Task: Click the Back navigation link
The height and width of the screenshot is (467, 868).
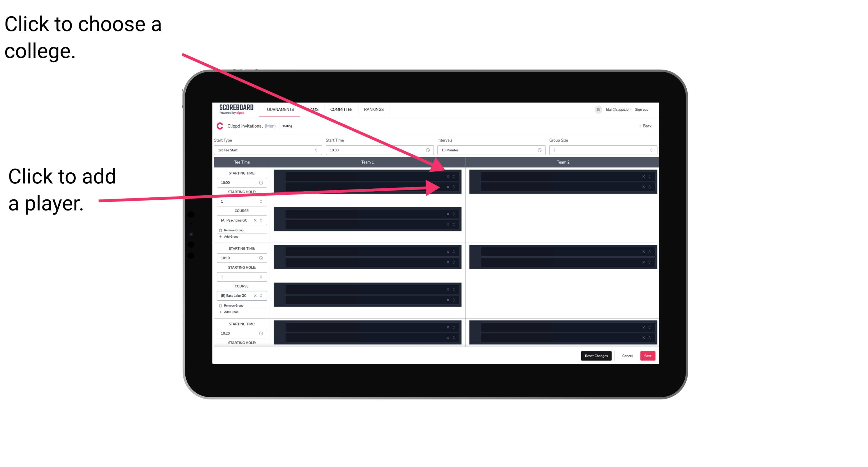Action: pyautogui.click(x=645, y=127)
